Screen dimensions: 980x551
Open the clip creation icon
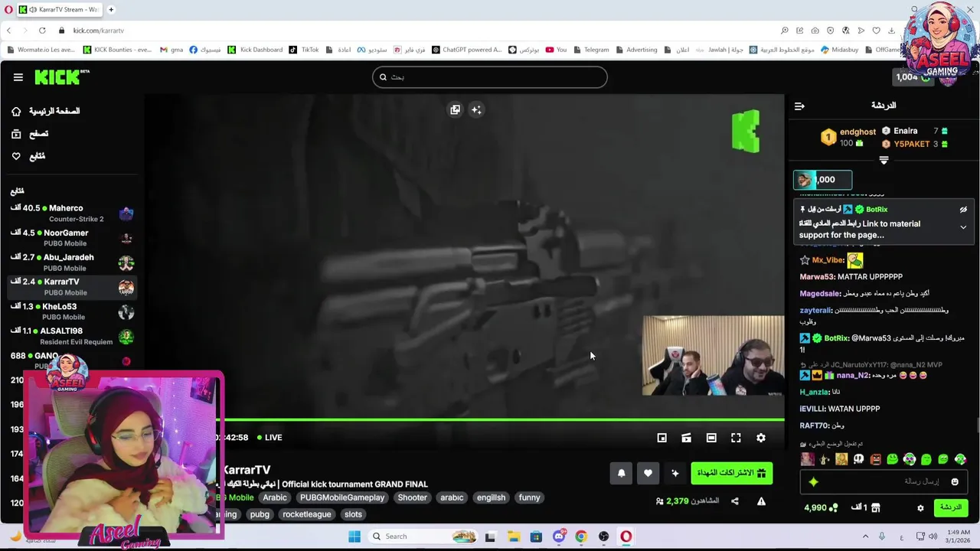687,438
